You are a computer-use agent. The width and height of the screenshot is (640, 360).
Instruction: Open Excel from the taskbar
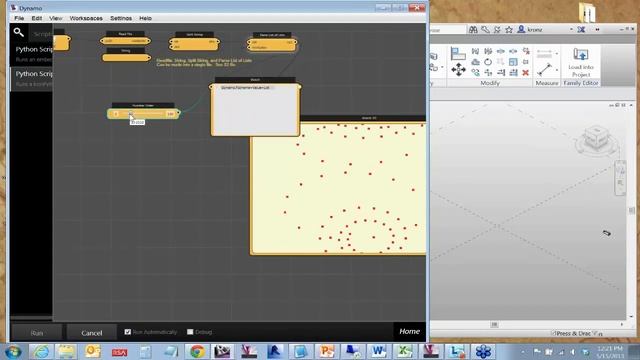pyautogui.click(x=404, y=351)
